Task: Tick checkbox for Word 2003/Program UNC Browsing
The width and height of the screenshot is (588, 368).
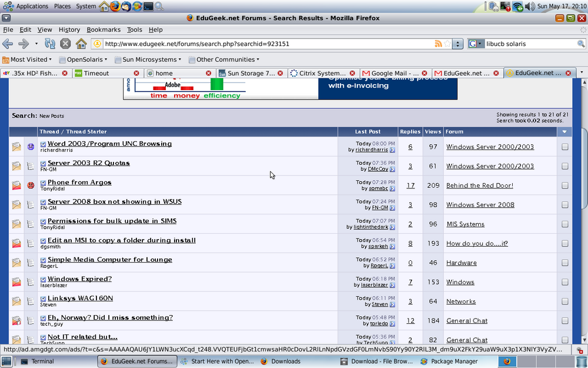Action: click(564, 147)
